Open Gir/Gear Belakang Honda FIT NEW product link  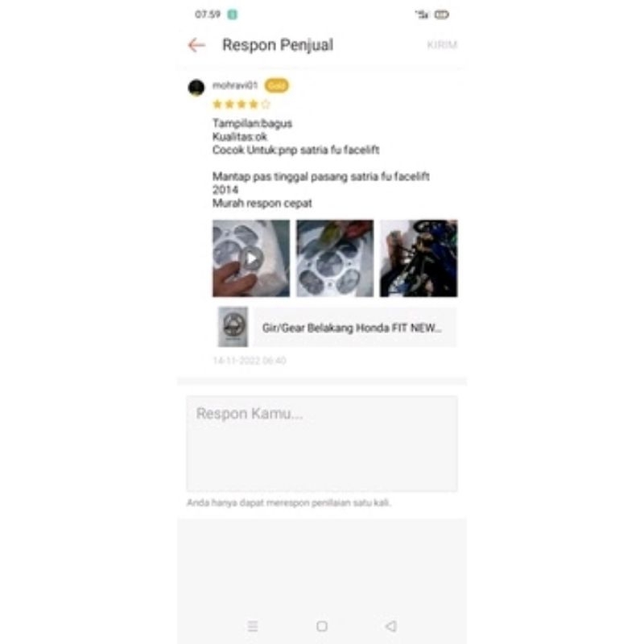click(352, 328)
